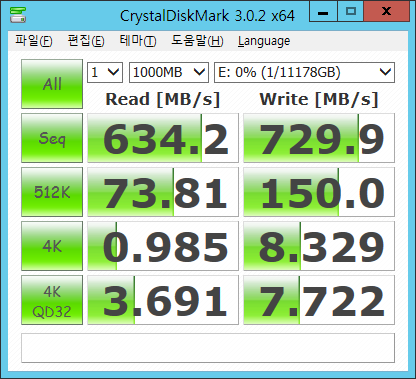Start the Seq sequential test
Viewport: 416px width, 379px height.
(52, 138)
